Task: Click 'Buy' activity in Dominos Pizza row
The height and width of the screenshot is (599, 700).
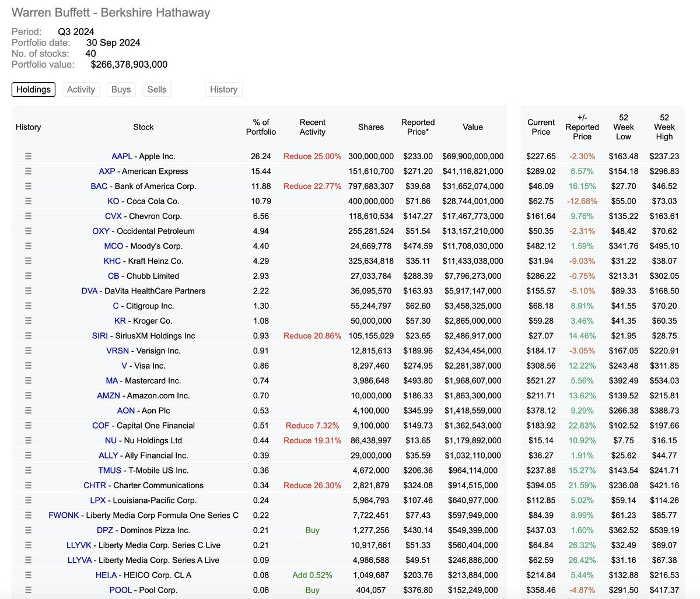Action: [x=313, y=530]
